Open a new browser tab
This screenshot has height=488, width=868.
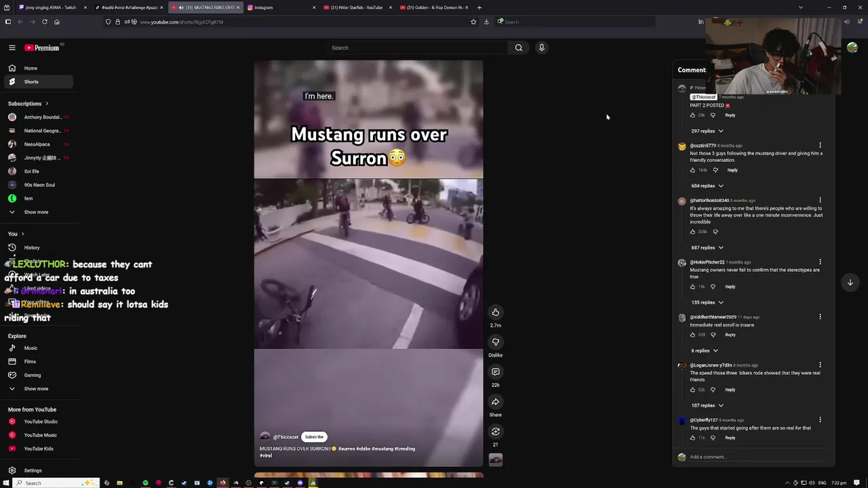tap(479, 7)
